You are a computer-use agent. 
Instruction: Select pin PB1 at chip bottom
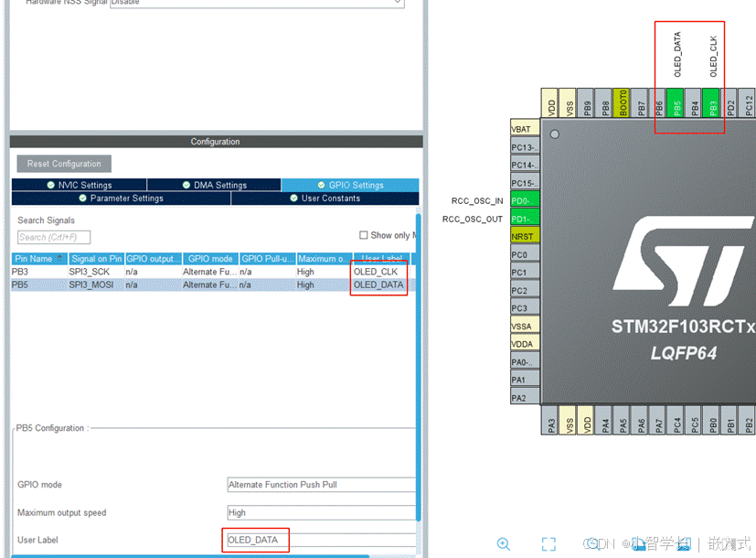click(x=730, y=420)
